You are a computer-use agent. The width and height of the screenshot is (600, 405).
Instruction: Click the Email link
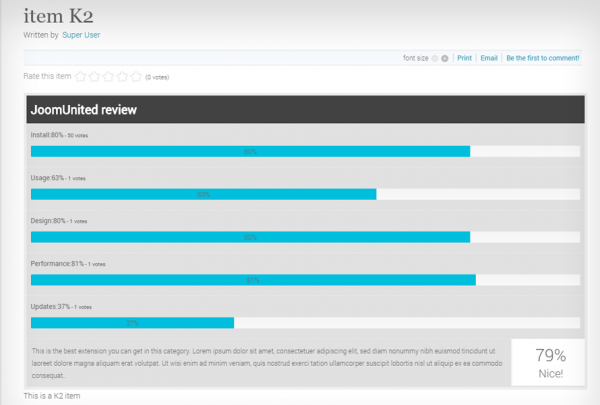(489, 58)
